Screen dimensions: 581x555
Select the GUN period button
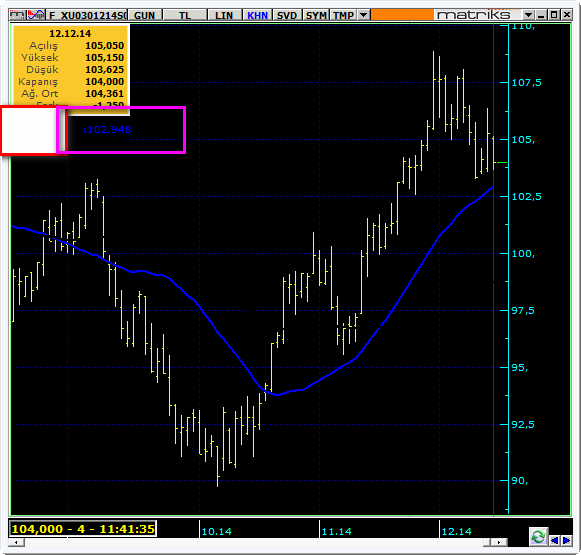[144, 15]
